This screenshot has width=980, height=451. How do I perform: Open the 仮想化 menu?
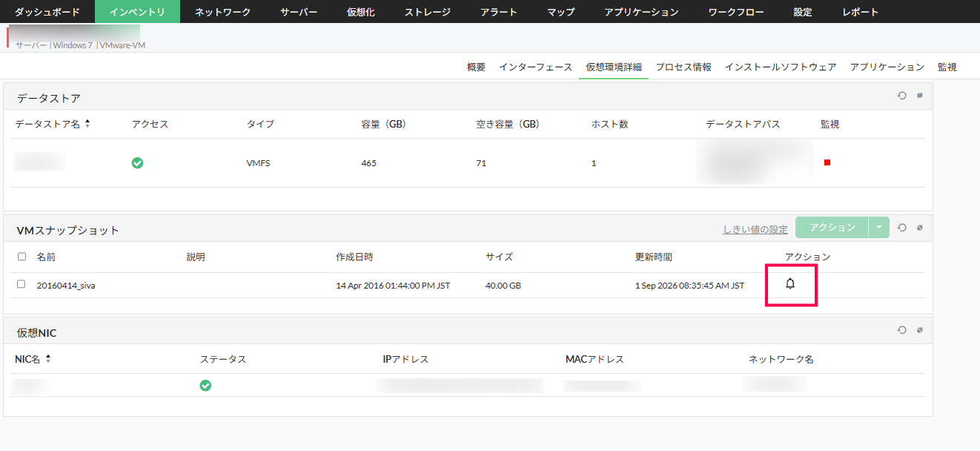pos(360,12)
